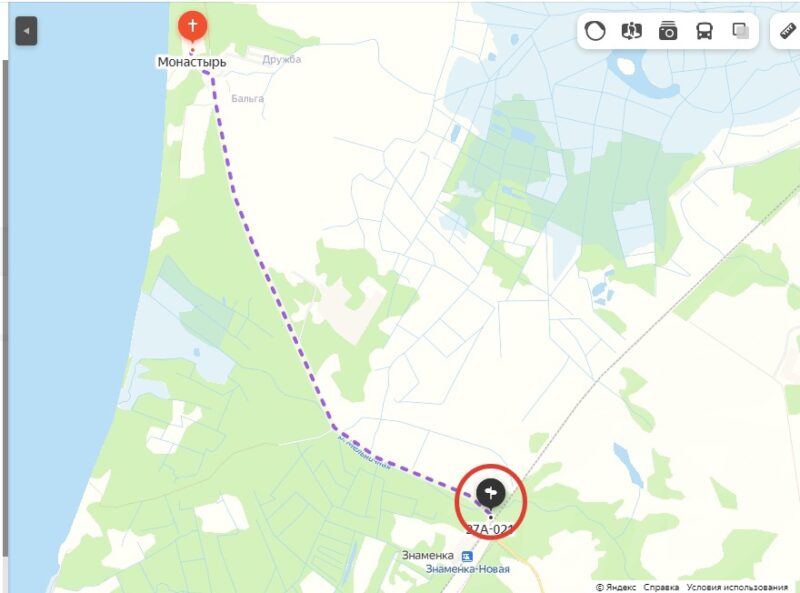Click the Бальга locality label
Screen dimensions: 800x593
tap(247, 98)
